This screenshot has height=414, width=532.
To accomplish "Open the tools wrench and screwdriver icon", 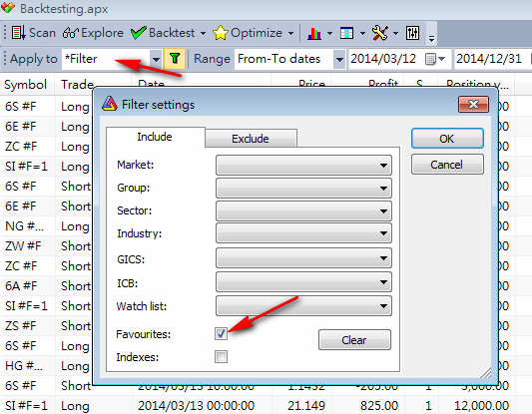I will point(379,33).
